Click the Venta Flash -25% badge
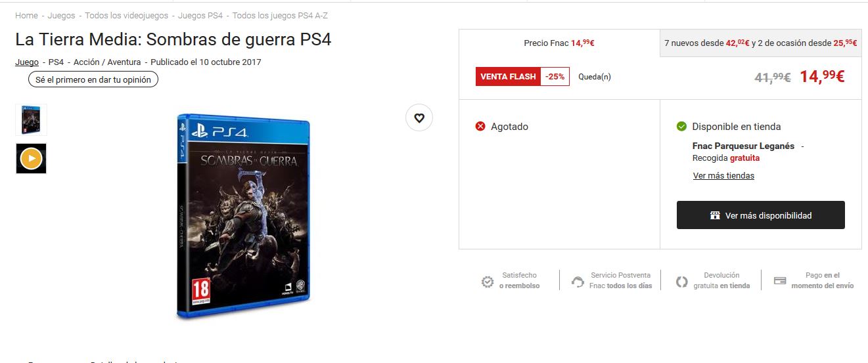This screenshot has height=363, width=868. [522, 76]
